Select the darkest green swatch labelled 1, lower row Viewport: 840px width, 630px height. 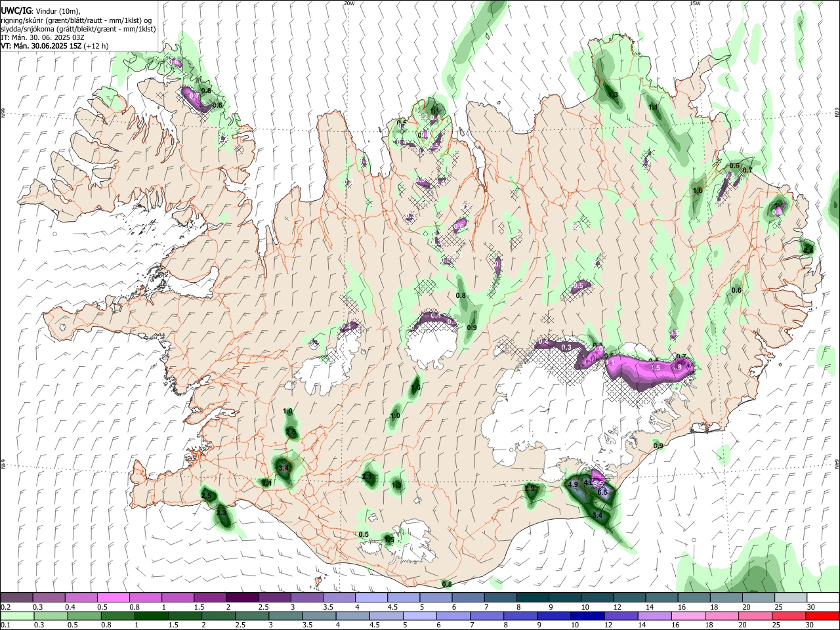pos(152,616)
